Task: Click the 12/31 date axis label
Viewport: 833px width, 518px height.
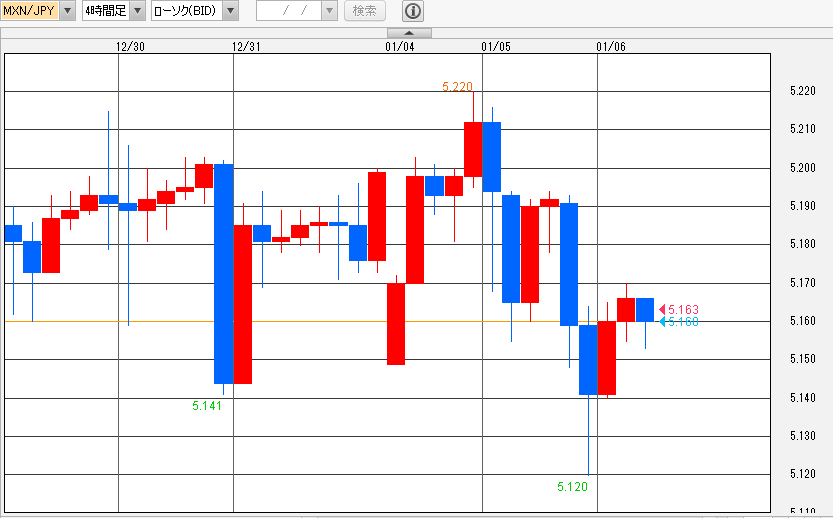Action: coord(246,47)
